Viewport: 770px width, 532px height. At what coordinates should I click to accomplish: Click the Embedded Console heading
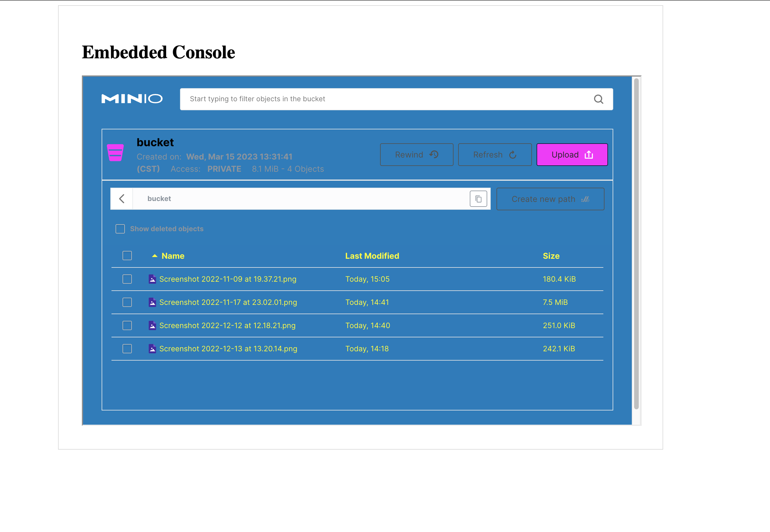[159, 52]
